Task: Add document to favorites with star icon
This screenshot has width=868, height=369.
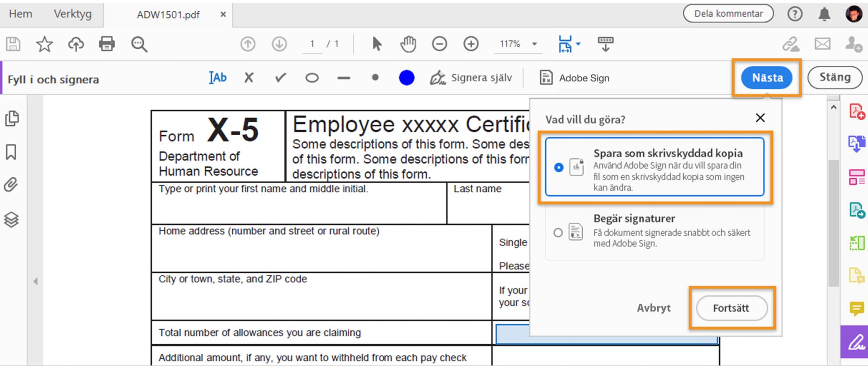Action: 44,44
